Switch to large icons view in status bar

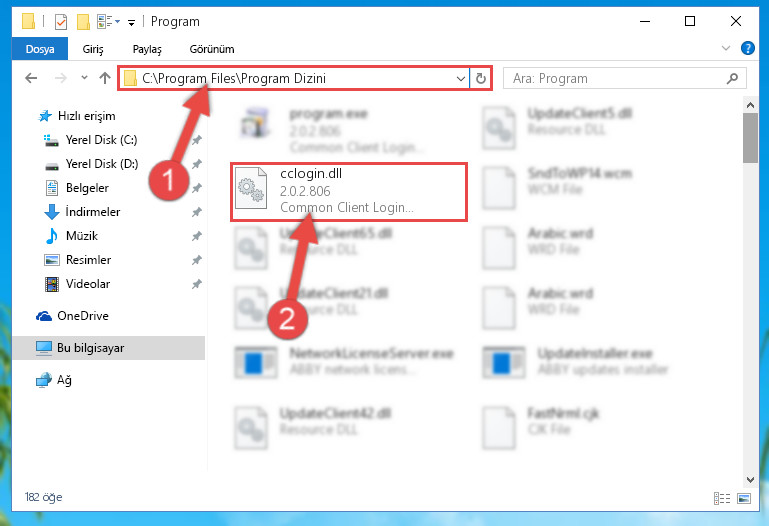tap(743, 499)
